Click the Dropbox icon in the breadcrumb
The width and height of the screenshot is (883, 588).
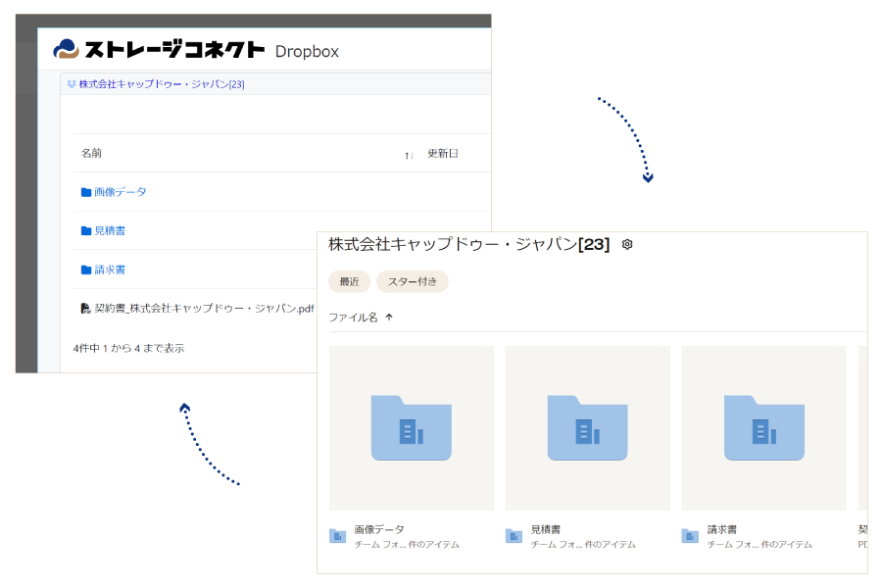coord(72,84)
